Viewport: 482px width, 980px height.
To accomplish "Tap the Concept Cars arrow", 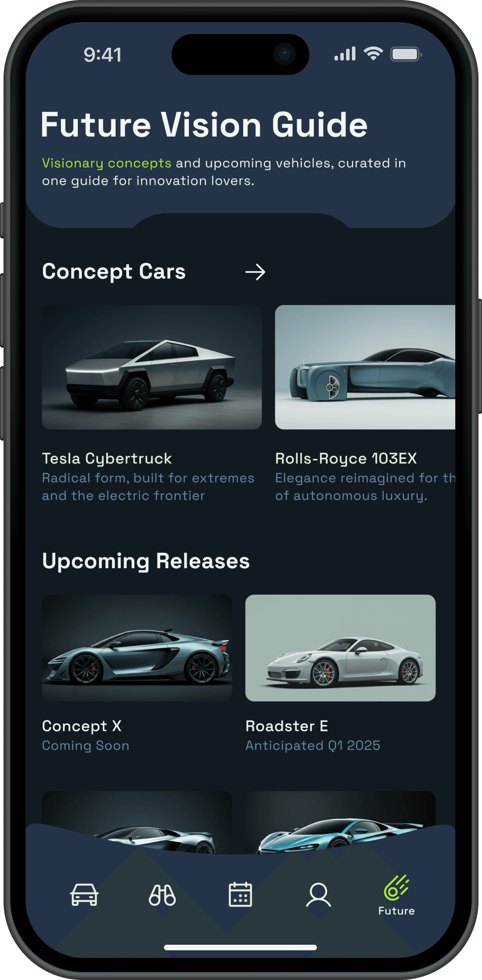I will [x=255, y=272].
